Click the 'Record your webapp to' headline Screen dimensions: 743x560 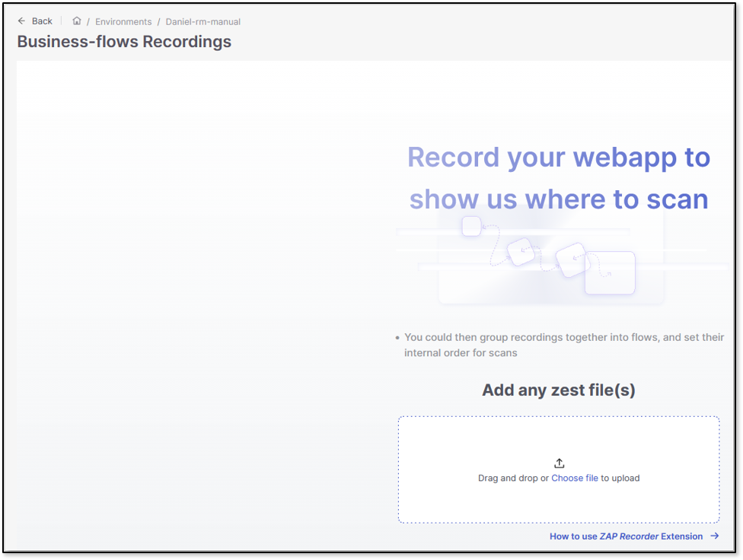pyautogui.click(x=559, y=157)
